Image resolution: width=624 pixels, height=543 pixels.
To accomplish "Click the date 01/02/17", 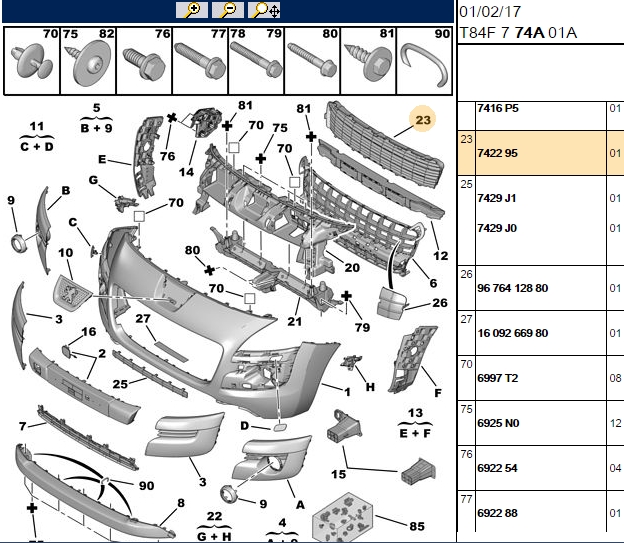I will tap(490, 12).
